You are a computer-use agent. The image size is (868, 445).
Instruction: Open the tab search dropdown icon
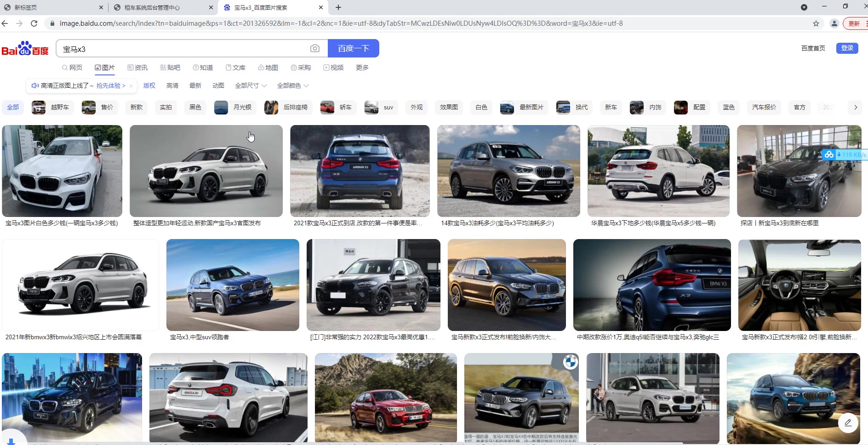(x=804, y=7)
